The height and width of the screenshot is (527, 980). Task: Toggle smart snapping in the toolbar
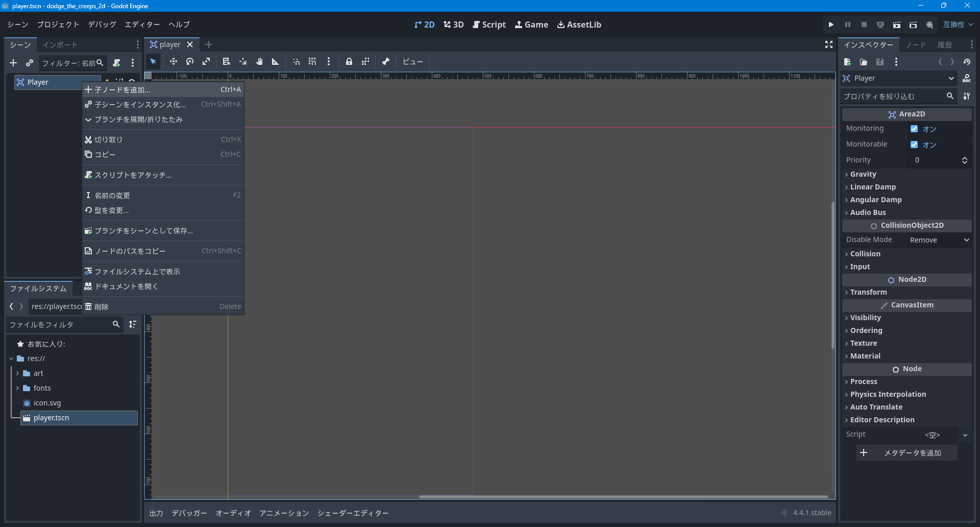296,62
